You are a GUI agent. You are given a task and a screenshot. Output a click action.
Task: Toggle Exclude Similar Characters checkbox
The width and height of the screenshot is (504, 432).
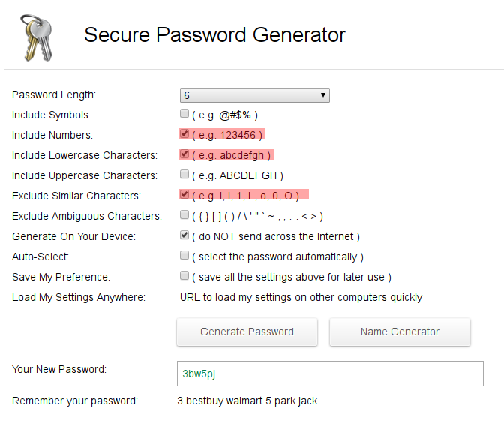tap(184, 194)
